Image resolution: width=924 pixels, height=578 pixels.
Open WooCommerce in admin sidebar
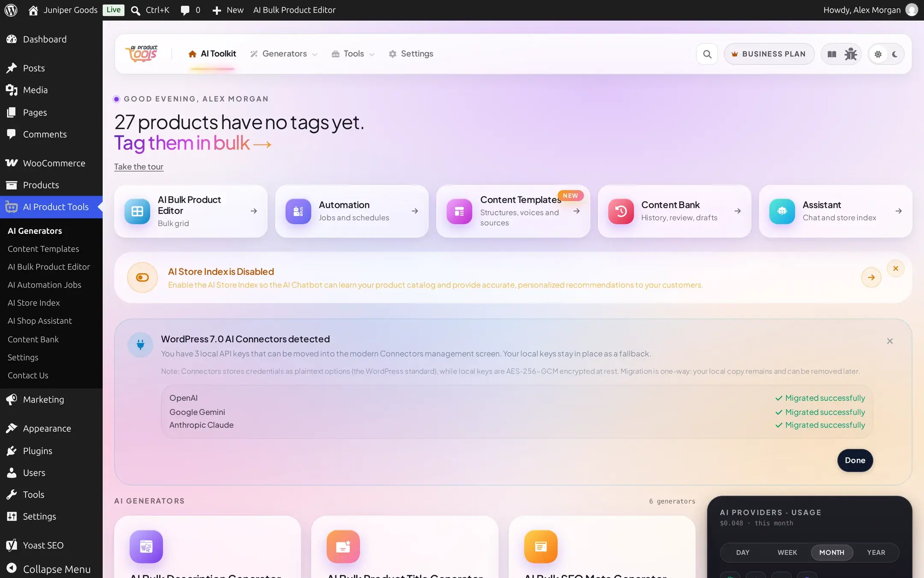tap(51, 163)
